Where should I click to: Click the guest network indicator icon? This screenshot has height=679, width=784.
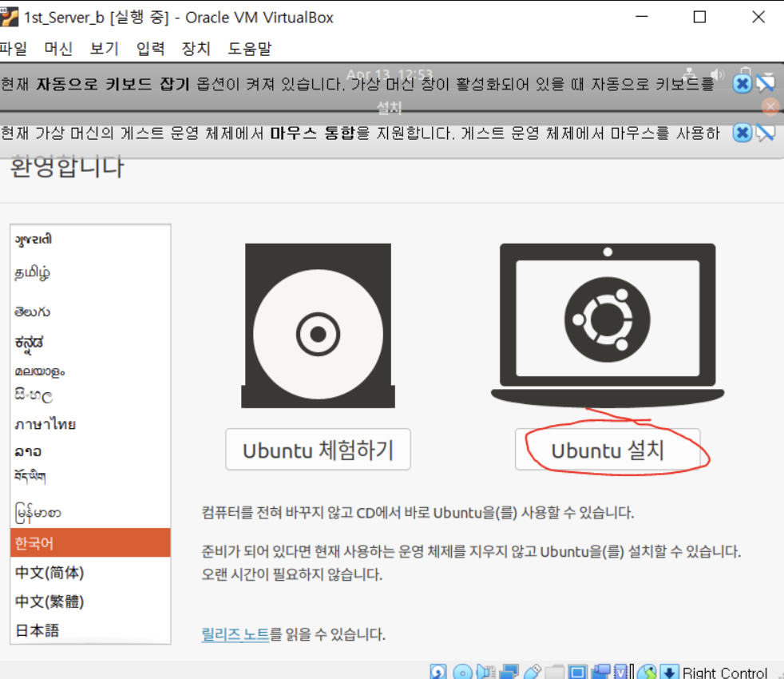(690, 74)
